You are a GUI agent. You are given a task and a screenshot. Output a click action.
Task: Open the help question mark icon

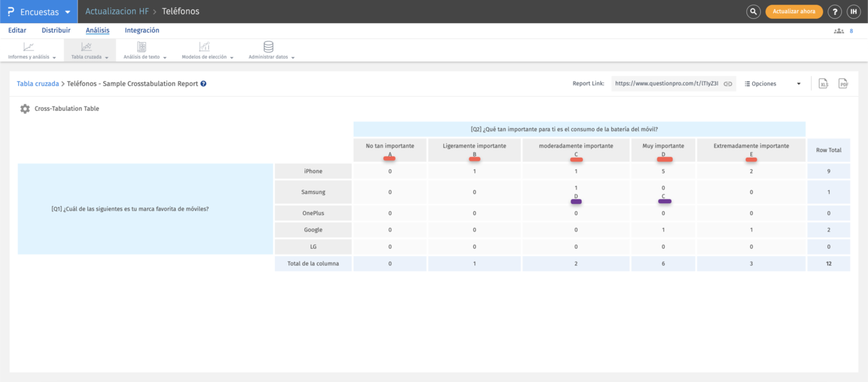[x=835, y=12]
